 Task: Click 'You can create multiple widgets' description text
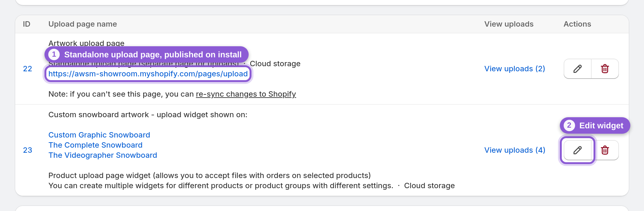coord(221,186)
